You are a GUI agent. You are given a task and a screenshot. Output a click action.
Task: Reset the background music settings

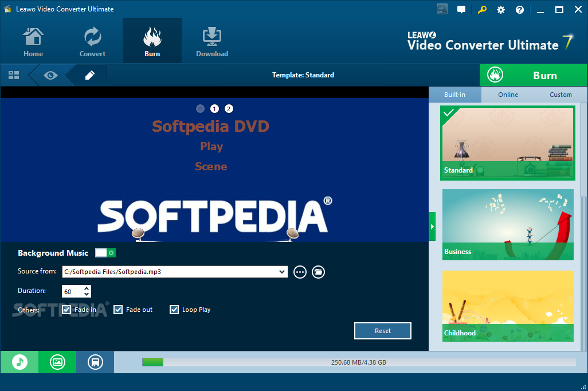(x=382, y=331)
